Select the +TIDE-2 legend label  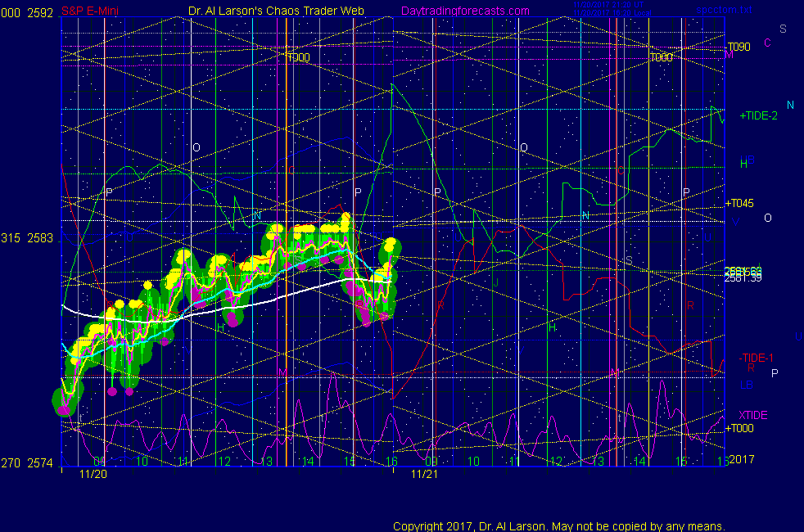coord(758,116)
